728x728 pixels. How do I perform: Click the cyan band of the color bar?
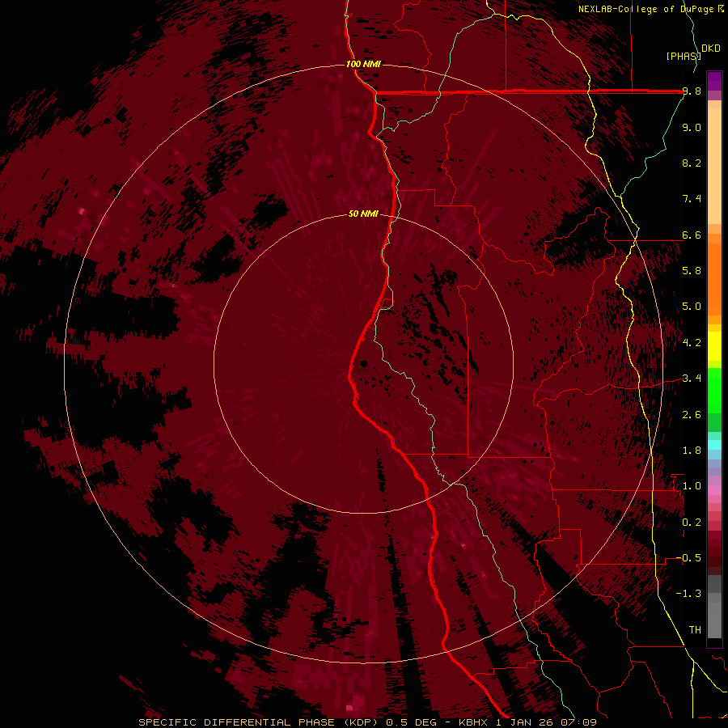[x=714, y=444]
